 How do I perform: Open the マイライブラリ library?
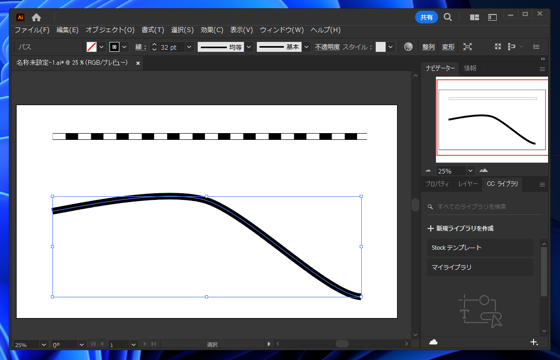480,267
